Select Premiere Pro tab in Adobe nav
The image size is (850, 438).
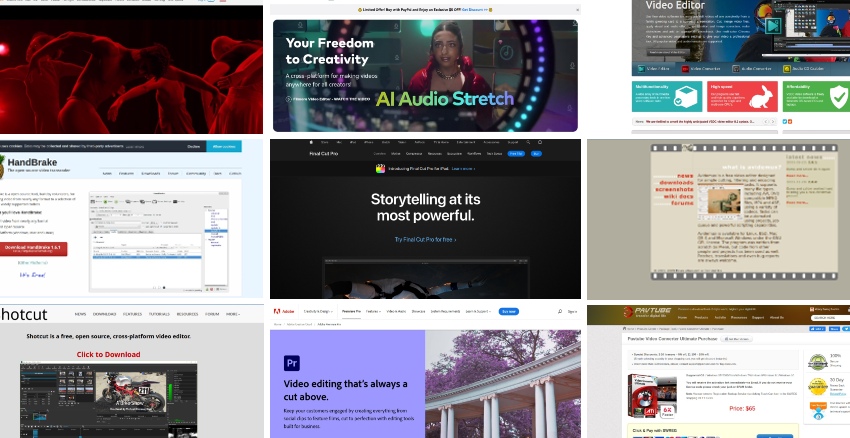tap(351, 312)
